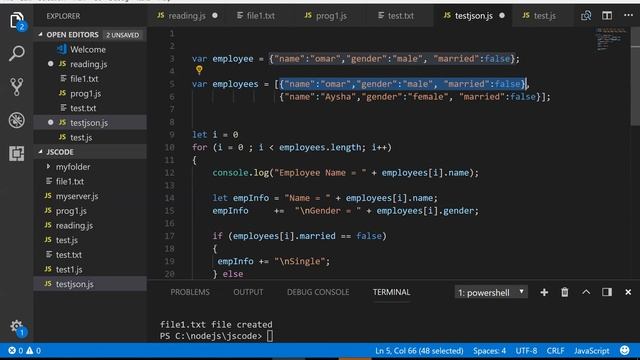
Task: Click the code minimap preview
Action: tap(611, 40)
